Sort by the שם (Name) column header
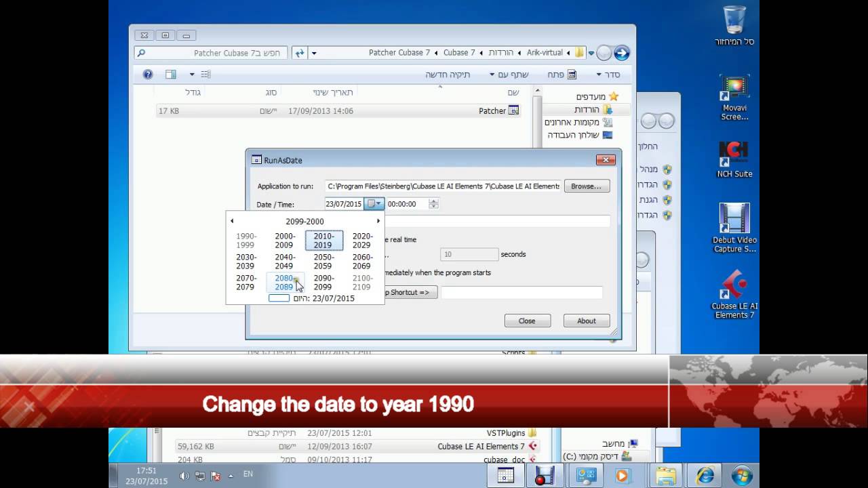868x488 pixels. pos(513,92)
